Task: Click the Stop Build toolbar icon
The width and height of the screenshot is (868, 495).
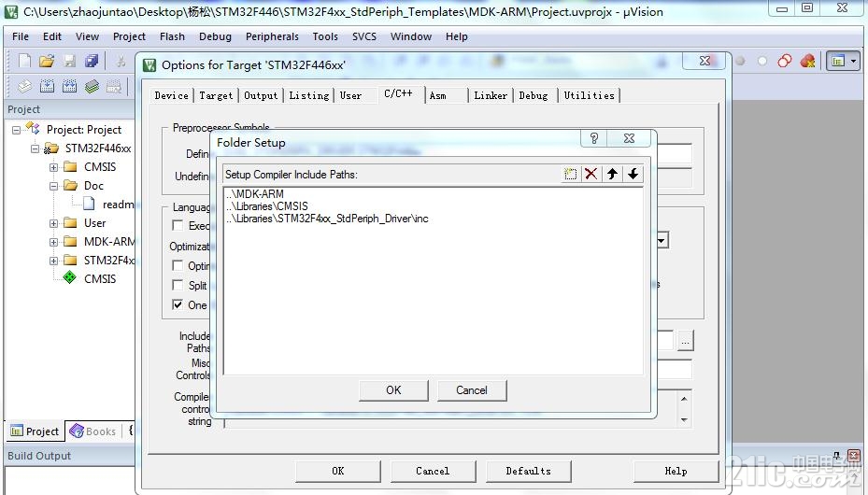Action: (113, 86)
